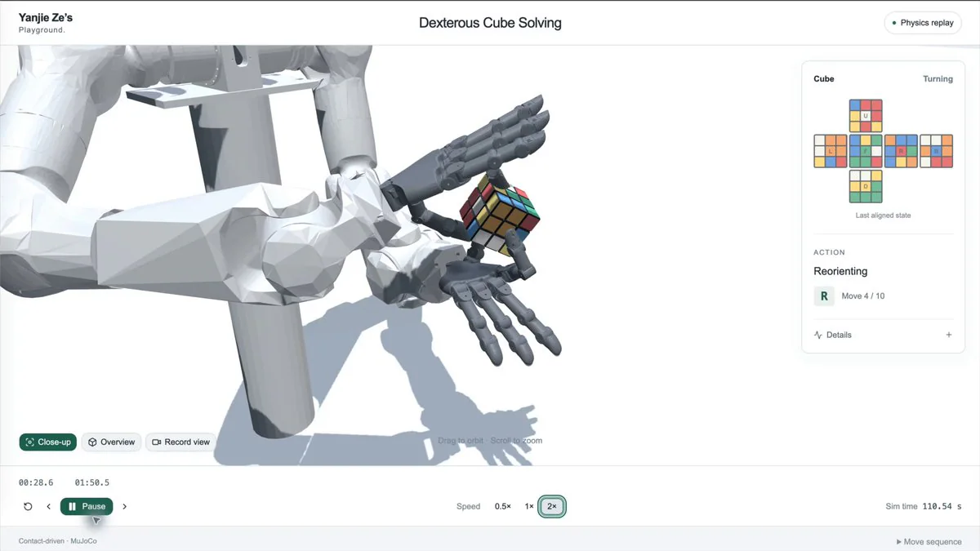Click the Last aligned state caption
Viewport: 980px width, 551px height.
(x=884, y=216)
